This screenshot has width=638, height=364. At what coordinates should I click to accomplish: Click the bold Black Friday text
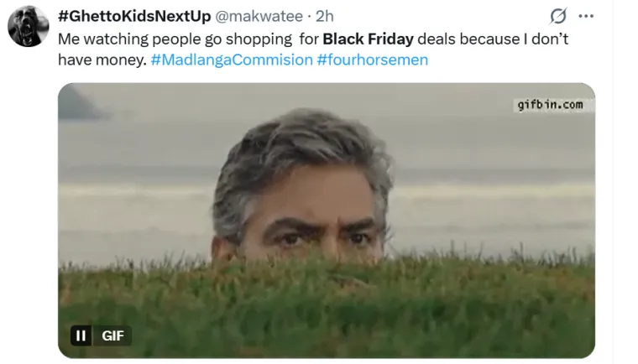click(369, 39)
